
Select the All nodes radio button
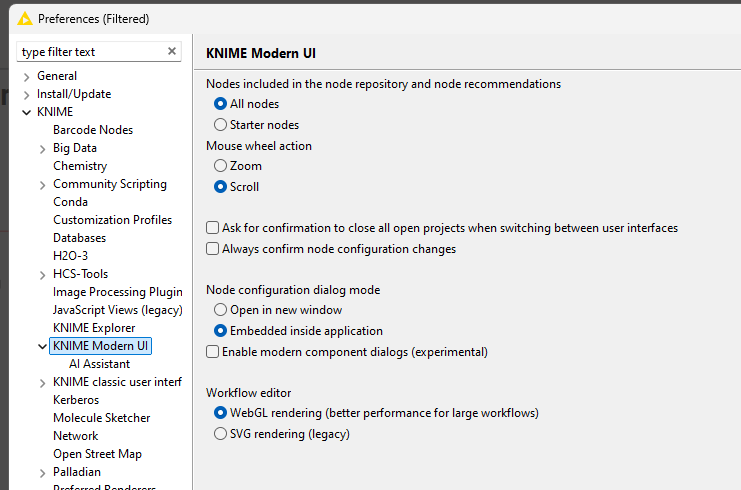[x=220, y=104]
